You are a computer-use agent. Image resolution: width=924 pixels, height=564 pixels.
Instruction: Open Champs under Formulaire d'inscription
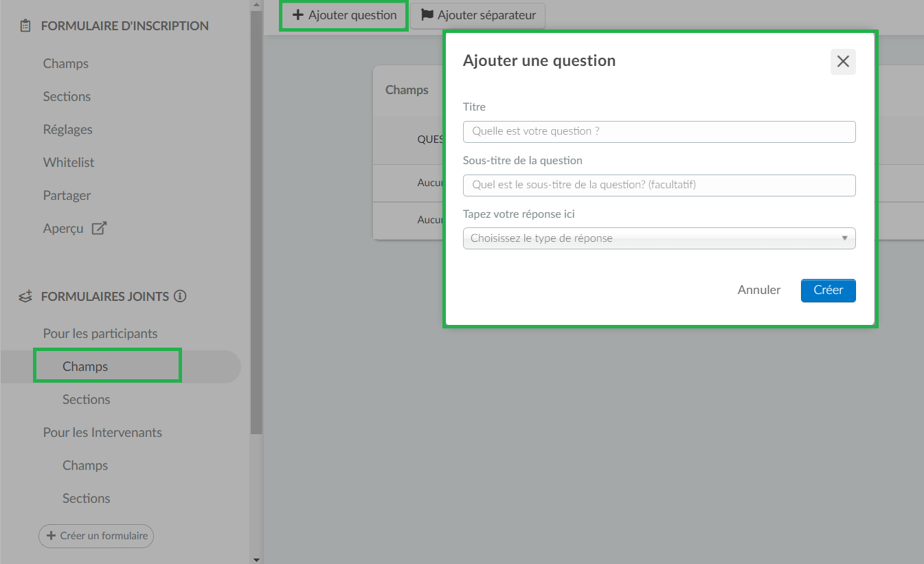(x=66, y=64)
